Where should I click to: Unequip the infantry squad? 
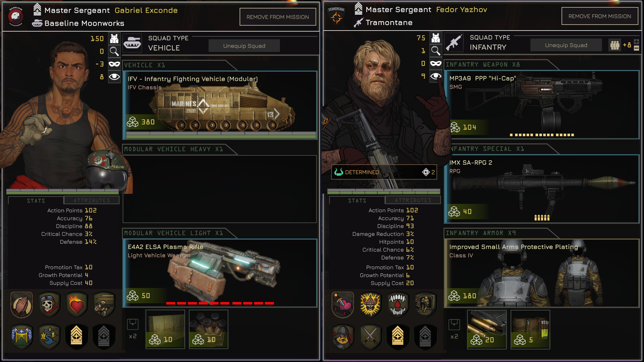566,45
